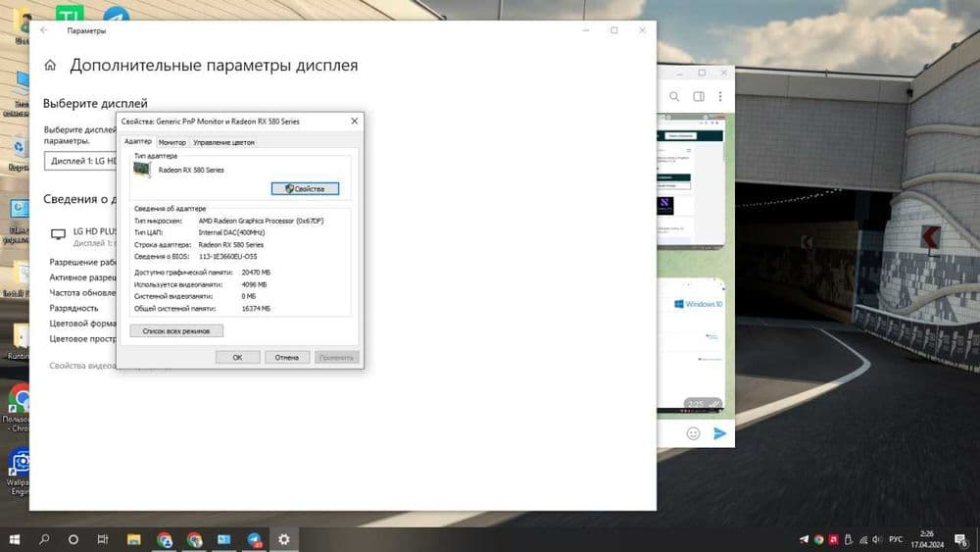
Task: Click the red tray icon
Action: click(834, 539)
